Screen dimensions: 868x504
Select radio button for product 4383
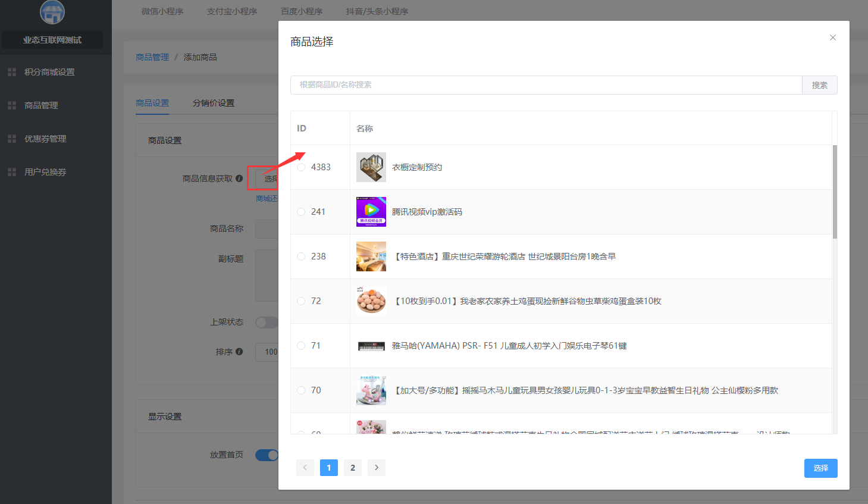(x=301, y=167)
